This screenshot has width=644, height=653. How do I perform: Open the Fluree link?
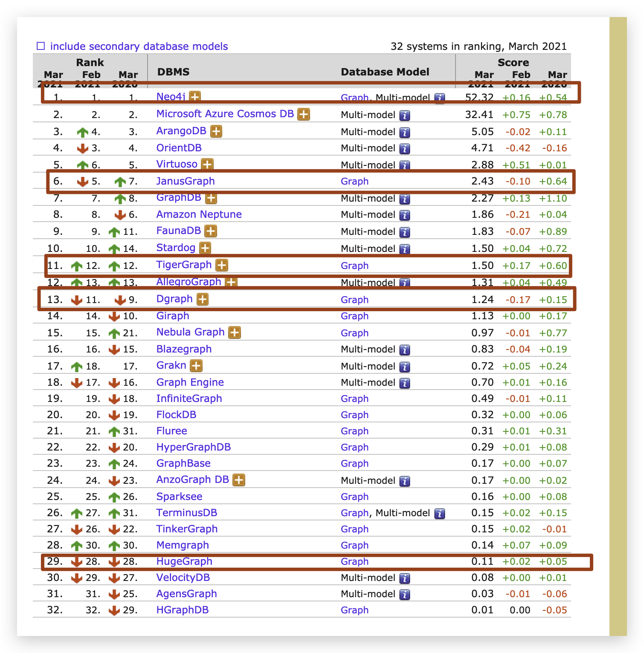click(172, 431)
